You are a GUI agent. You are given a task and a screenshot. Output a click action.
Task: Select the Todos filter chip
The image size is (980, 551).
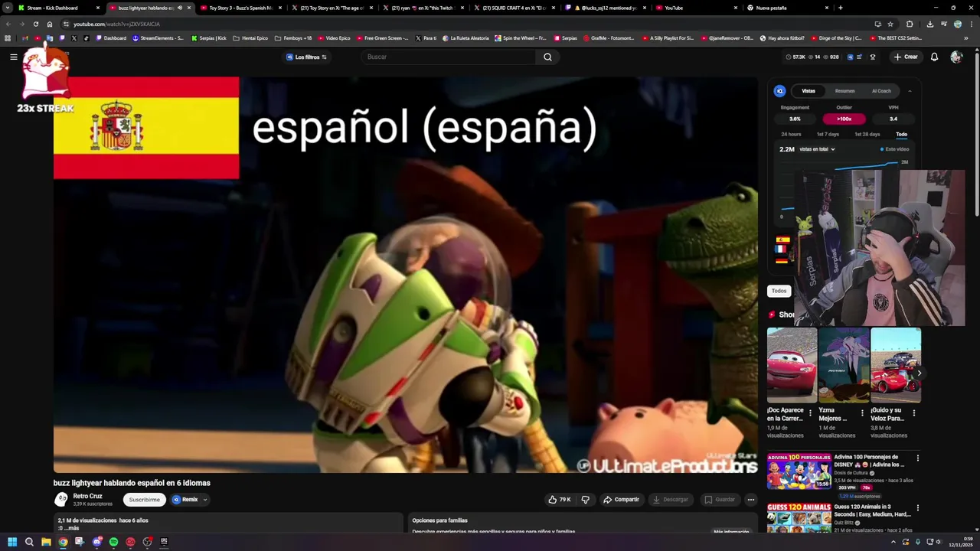pyautogui.click(x=779, y=291)
